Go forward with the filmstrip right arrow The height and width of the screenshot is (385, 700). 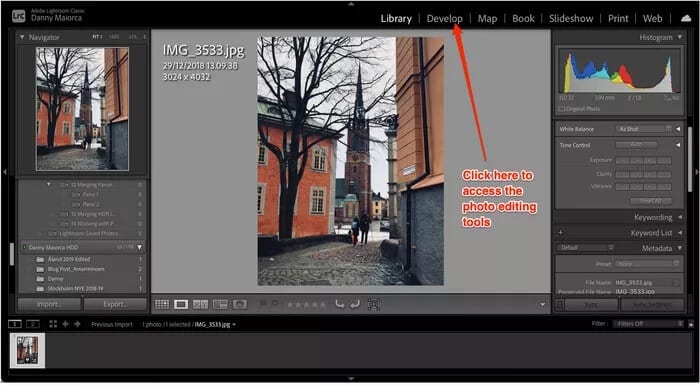pos(77,324)
